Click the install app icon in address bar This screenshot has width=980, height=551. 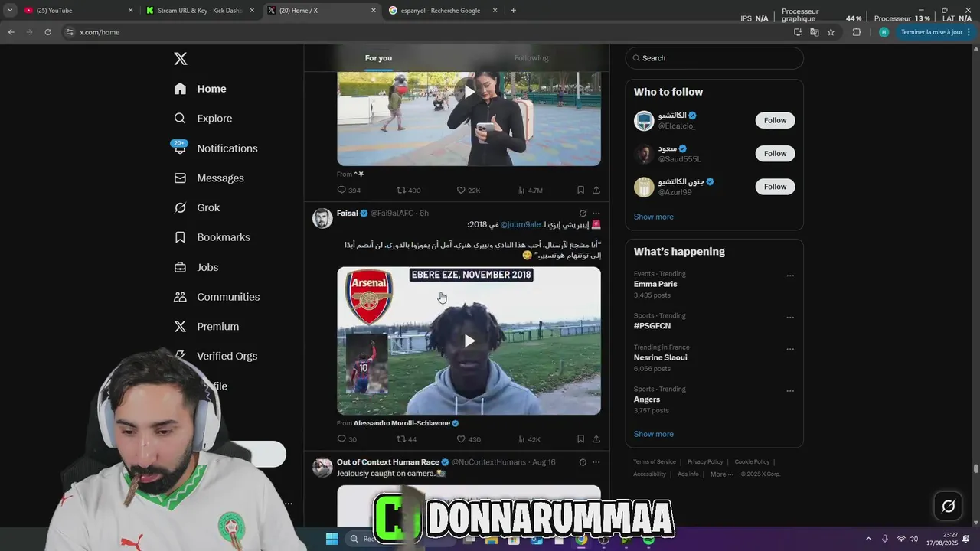(798, 32)
